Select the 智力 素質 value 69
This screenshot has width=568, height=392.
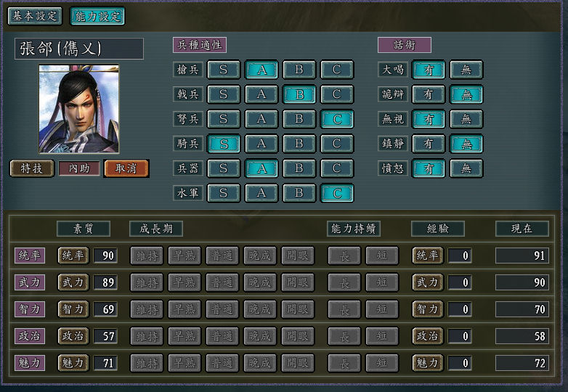point(105,309)
